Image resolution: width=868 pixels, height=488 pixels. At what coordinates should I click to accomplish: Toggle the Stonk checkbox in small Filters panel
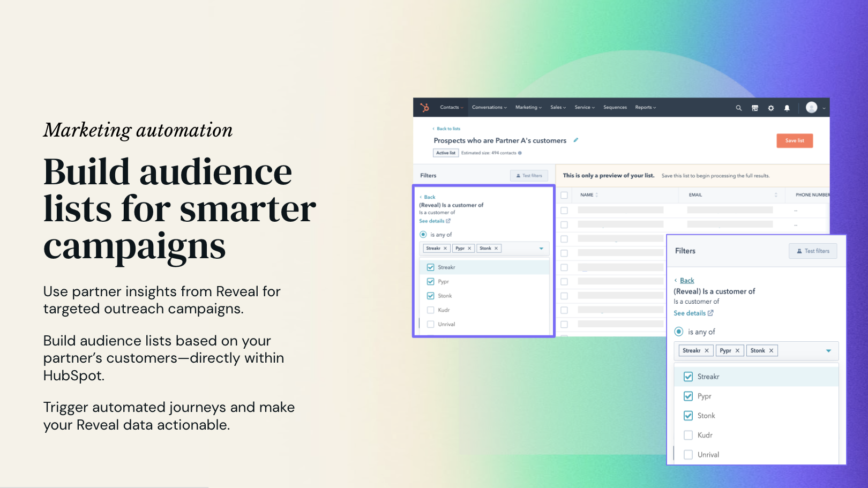(431, 296)
